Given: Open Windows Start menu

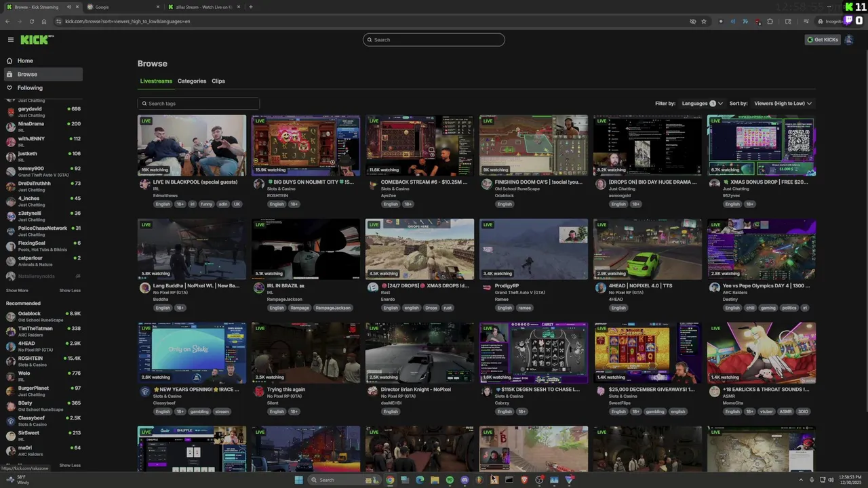Looking at the screenshot, I should coord(298,480).
